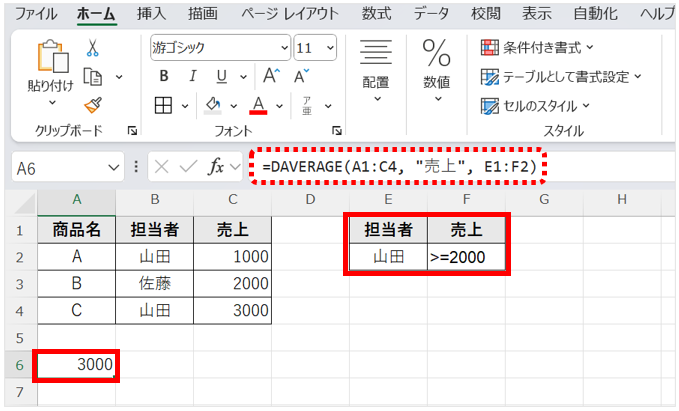Viewport: 679px width, 411px height.
Task: Apply cell borders icon
Action: click(163, 105)
